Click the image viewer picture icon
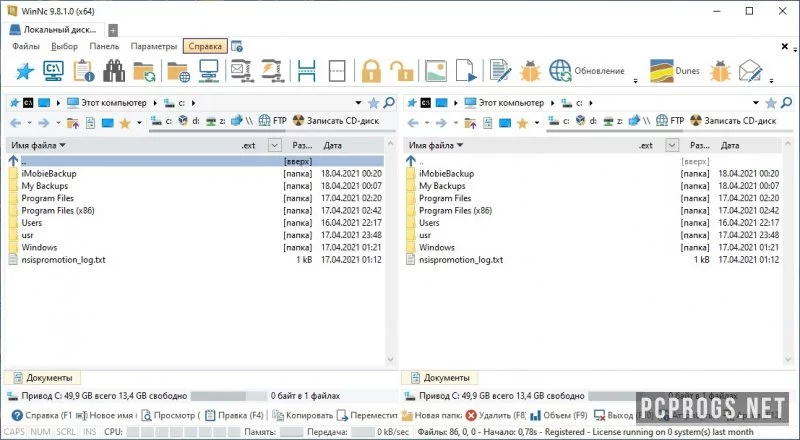The width and height of the screenshot is (800, 440). tap(435, 71)
